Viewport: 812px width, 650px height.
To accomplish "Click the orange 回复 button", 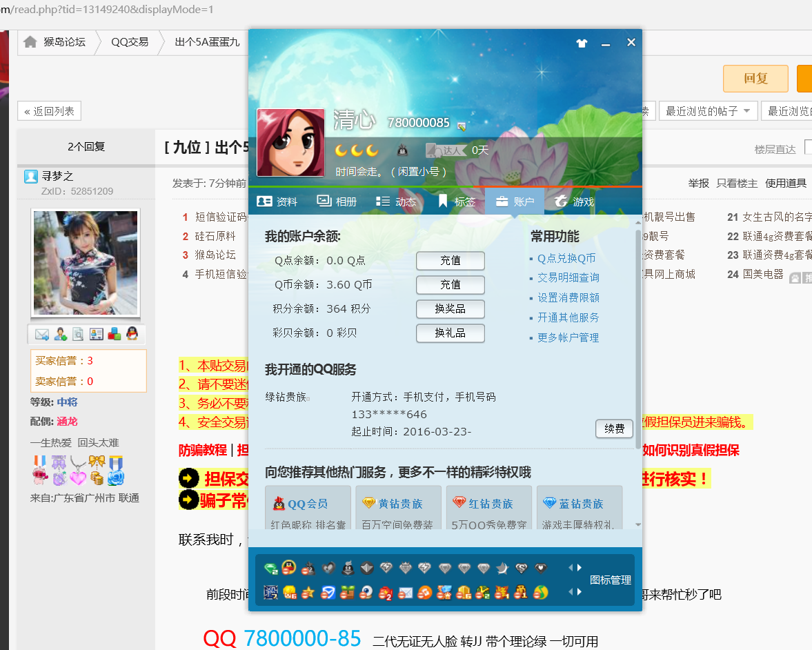I will click(755, 79).
